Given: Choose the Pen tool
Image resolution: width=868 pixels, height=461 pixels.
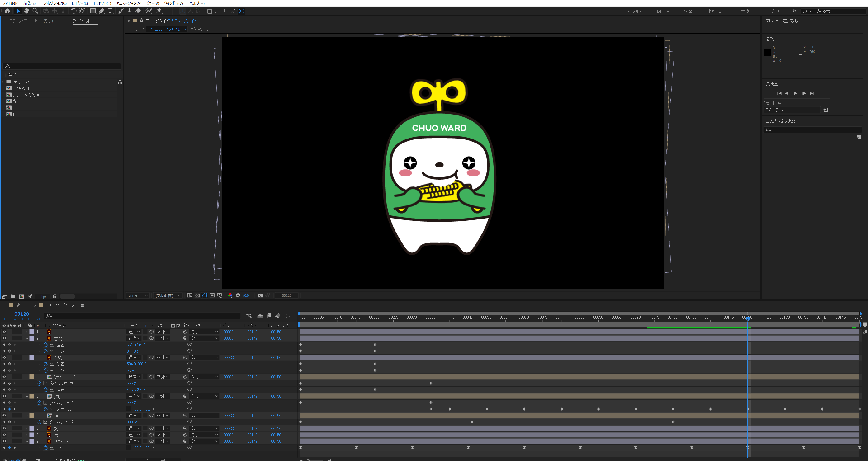Looking at the screenshot, I should 102,11.
